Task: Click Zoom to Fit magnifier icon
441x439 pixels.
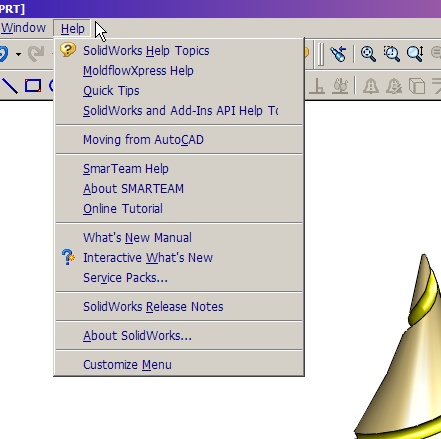Action: pos(368,54)
